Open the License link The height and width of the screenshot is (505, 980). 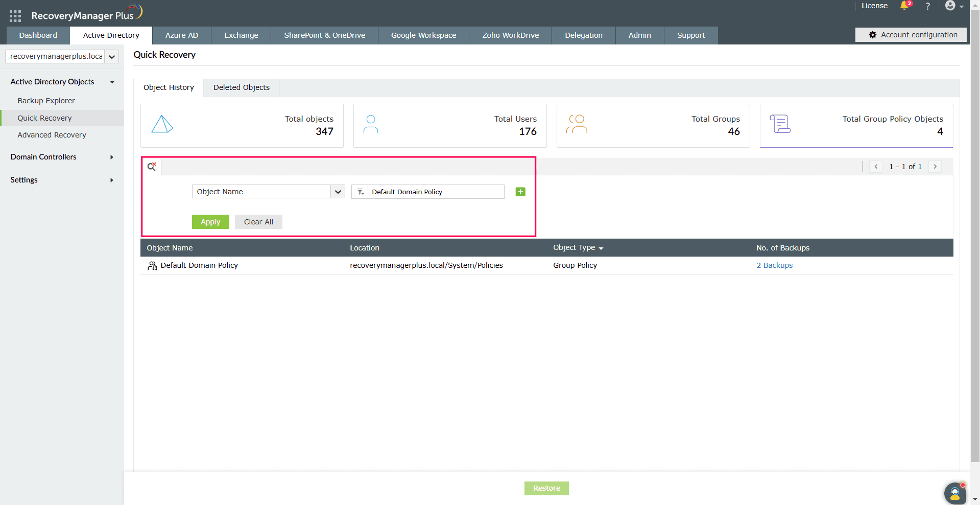(875, 6)
